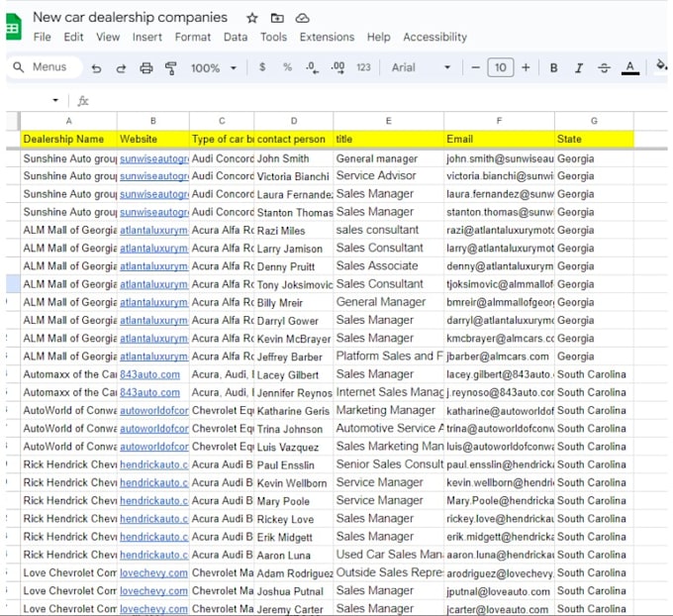This screenshot has height=616, width=673.
Task: Toggle italic formatting
Action: (579, 68)
